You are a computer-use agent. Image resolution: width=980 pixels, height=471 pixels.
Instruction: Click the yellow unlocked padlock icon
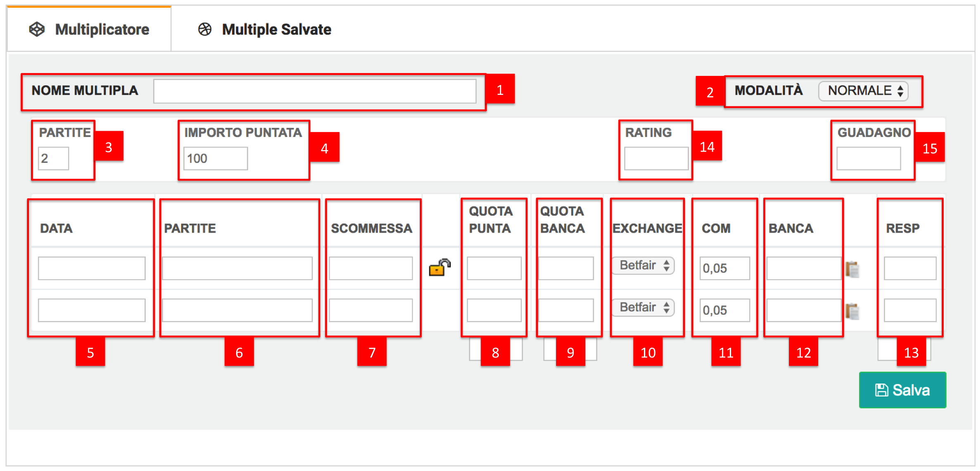click(440, 267)
